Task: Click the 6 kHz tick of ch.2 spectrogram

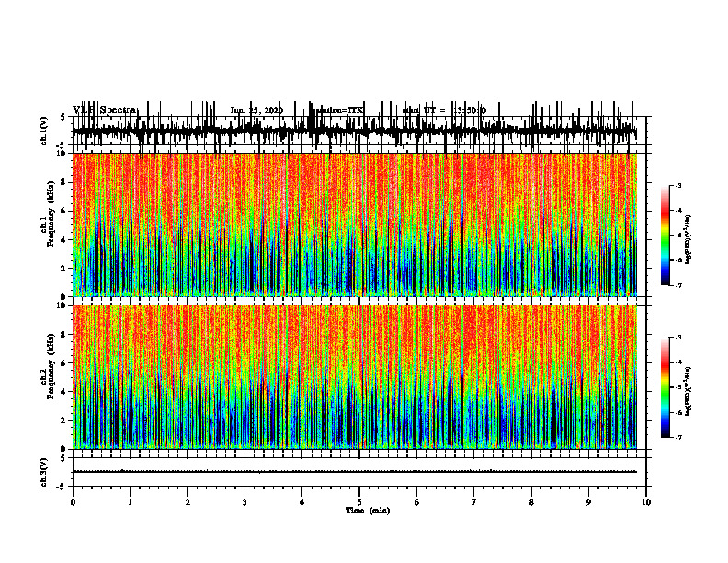Action: tap(63, 363)
